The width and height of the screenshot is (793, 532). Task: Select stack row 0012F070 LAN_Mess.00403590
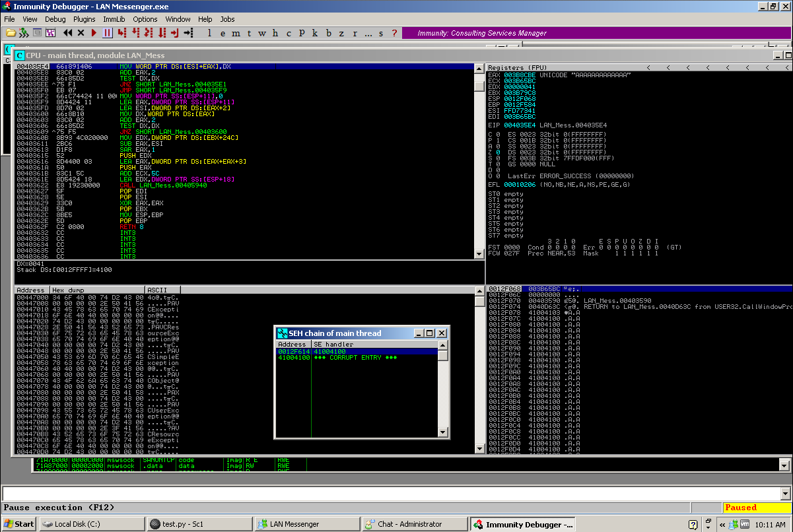[639, 300]
